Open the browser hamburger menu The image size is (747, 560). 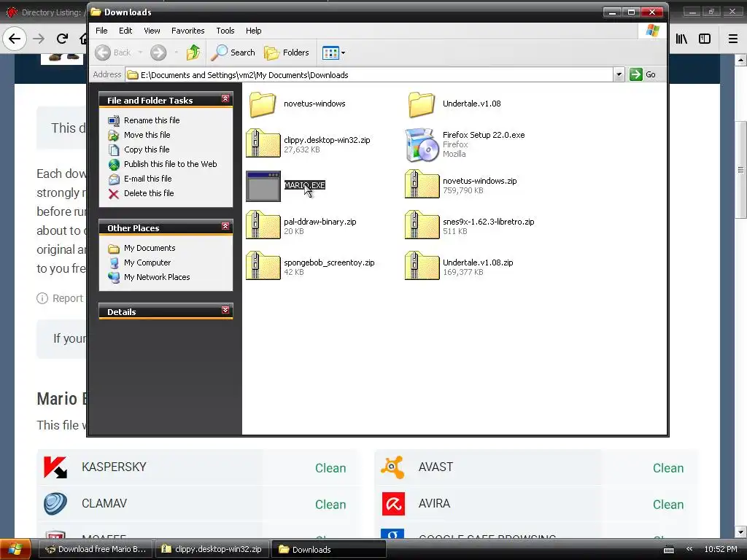point(733,39)
